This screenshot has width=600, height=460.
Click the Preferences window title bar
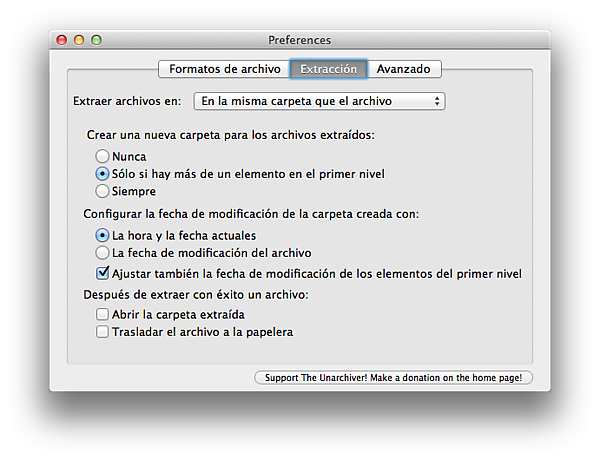pos(300,40)
